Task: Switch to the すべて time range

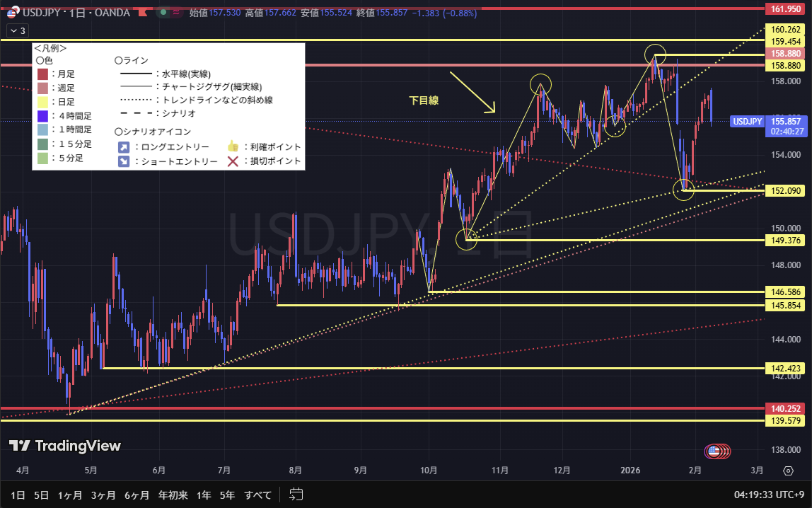Action: pos(259,495)
